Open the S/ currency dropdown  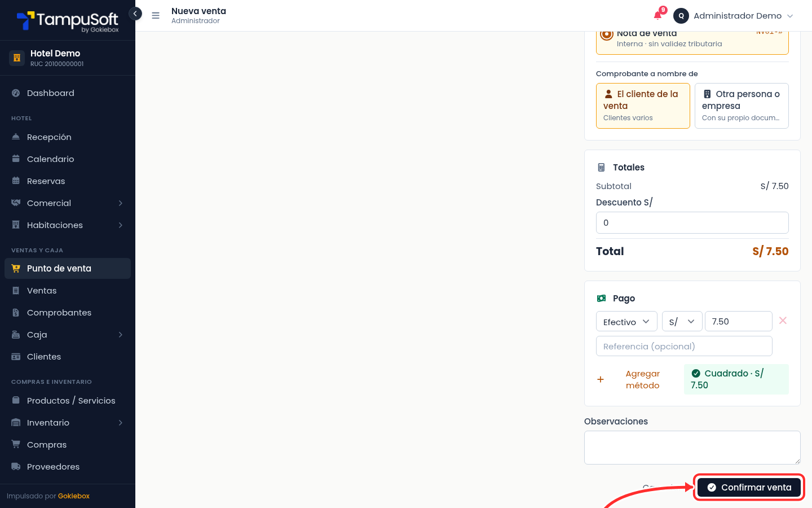click(x=682, y=321)
